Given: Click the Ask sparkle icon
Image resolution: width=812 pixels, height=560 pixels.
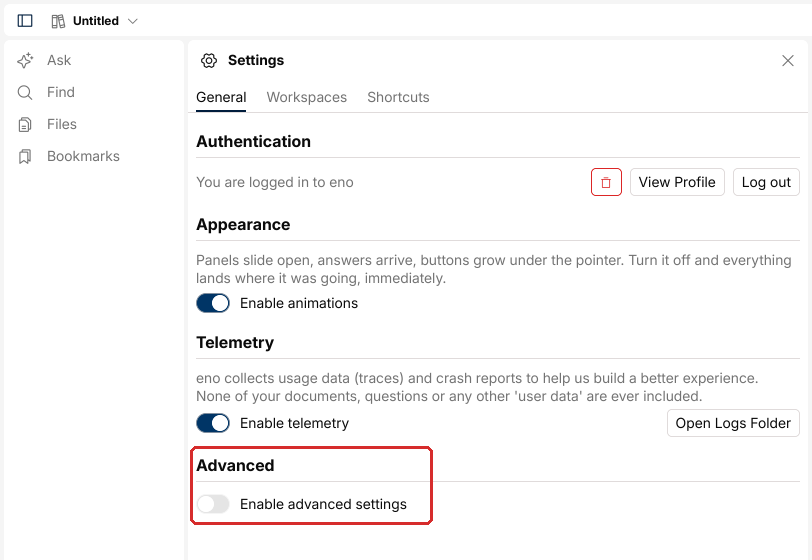Looking at the screenshot, I should pos(25,61).
